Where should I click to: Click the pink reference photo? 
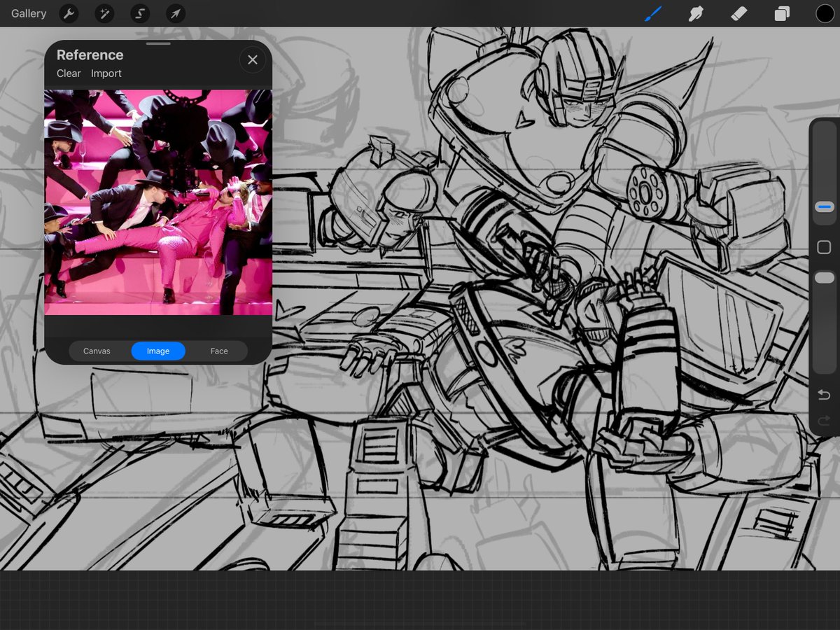point(158,202)
